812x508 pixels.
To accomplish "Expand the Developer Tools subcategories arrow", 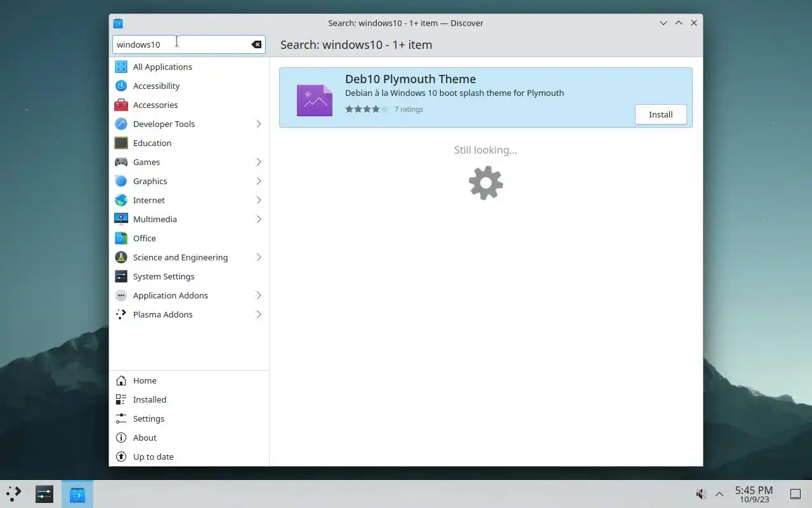I will 259,124.
